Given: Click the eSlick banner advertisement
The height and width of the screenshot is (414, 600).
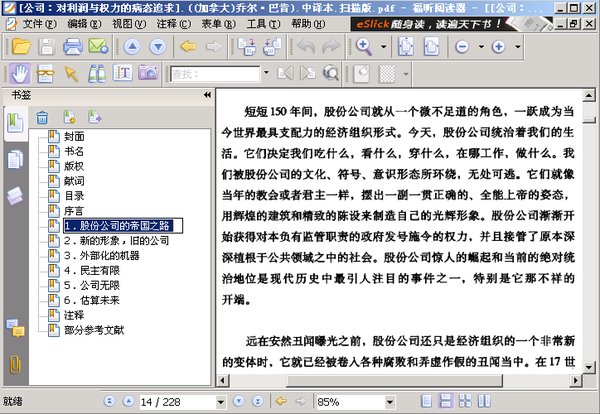Looking at the screenshot, I should point(452,24).
